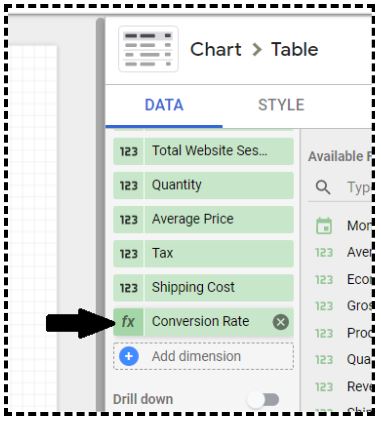Click the Shipping Cost dimension chip
Image resolution: width=381 pixels, height=421 pixels.
point(203,288)
